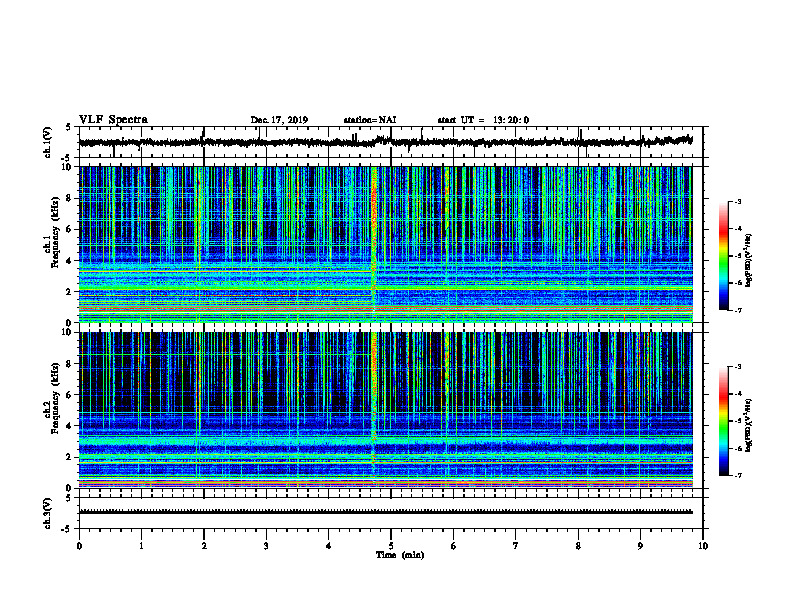Image resolution: width=792 pixels, height=612 pixels.
Task: Click the "-3" label on ch.2 colorbar
Action: tap(738, 367)
